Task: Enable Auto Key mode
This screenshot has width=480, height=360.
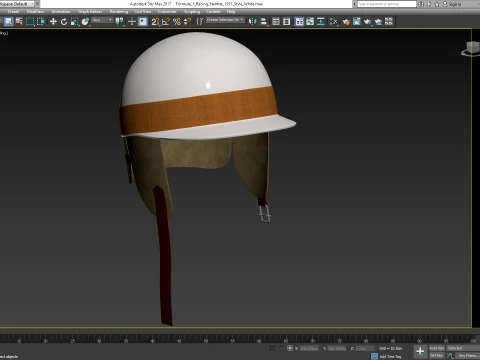Action: (437, 348)
